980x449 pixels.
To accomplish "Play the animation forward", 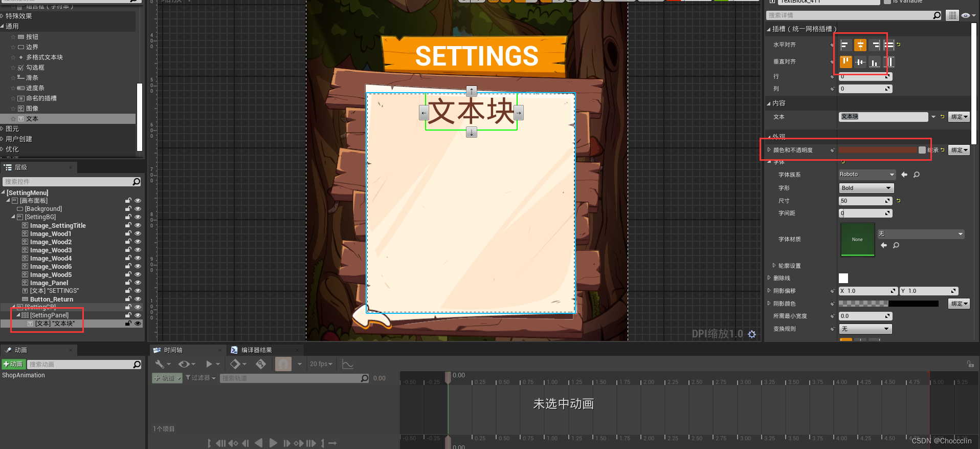I will (x=273, y=443).
